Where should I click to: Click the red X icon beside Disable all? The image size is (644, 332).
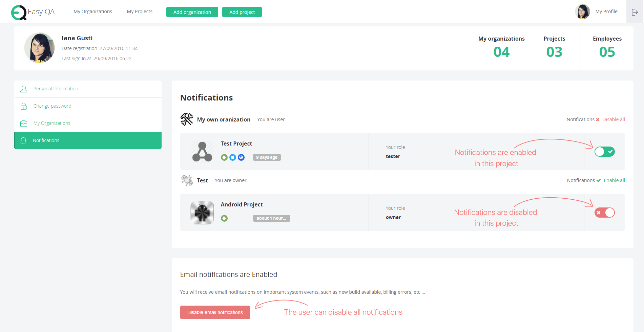coord(598,120)
